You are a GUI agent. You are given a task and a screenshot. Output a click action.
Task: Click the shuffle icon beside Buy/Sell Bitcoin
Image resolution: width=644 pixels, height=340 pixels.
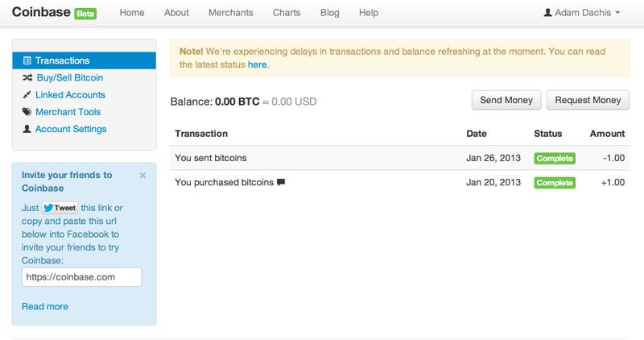tap(27, 77)
